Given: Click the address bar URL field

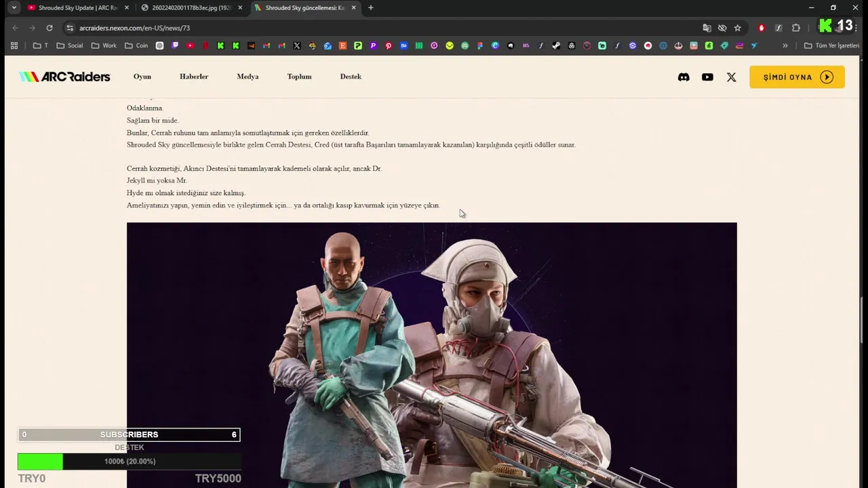Looking at the screenshot, I should click(x=380, y=28).
